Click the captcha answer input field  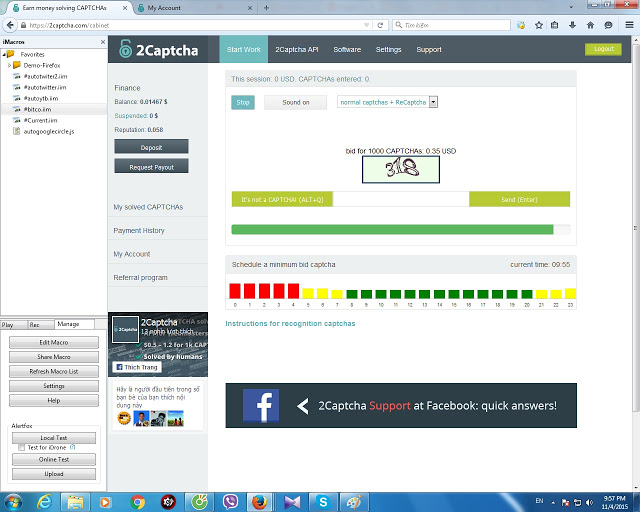coord(401,199)
